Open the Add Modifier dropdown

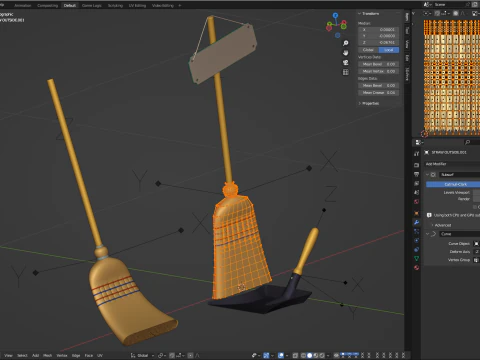pyautogui.click(x=452, y=164)
